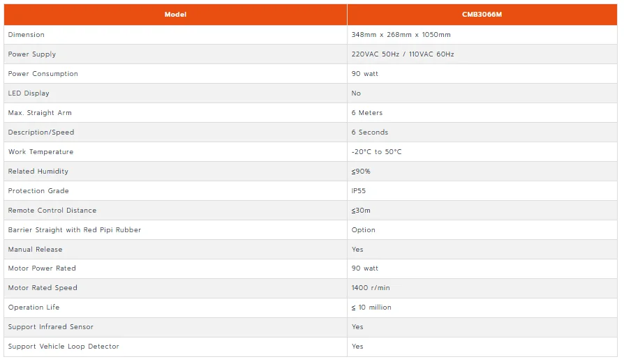Select the Max. Straight Arm label
Screen dimensions: 624x364
point(40,113)
